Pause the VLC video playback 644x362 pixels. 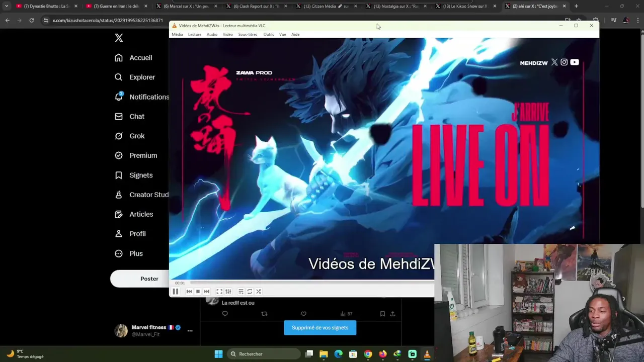point(176,292)
